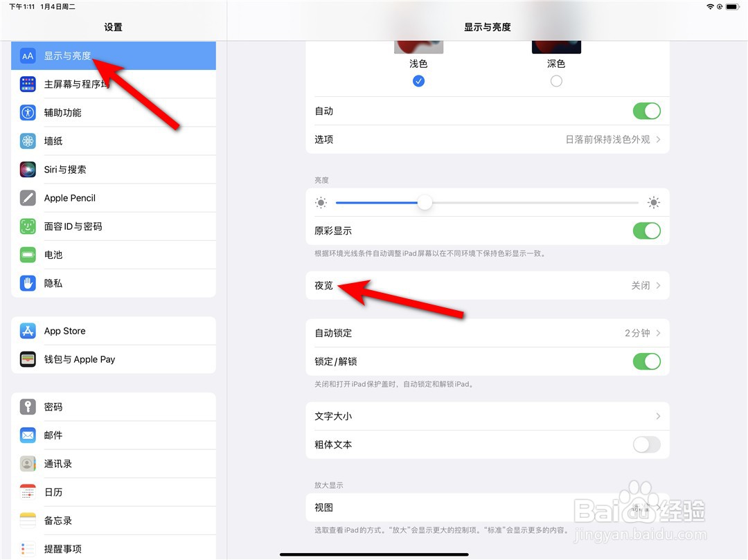Click the 亮度 brightness slider knob

(x=425, y=203)
